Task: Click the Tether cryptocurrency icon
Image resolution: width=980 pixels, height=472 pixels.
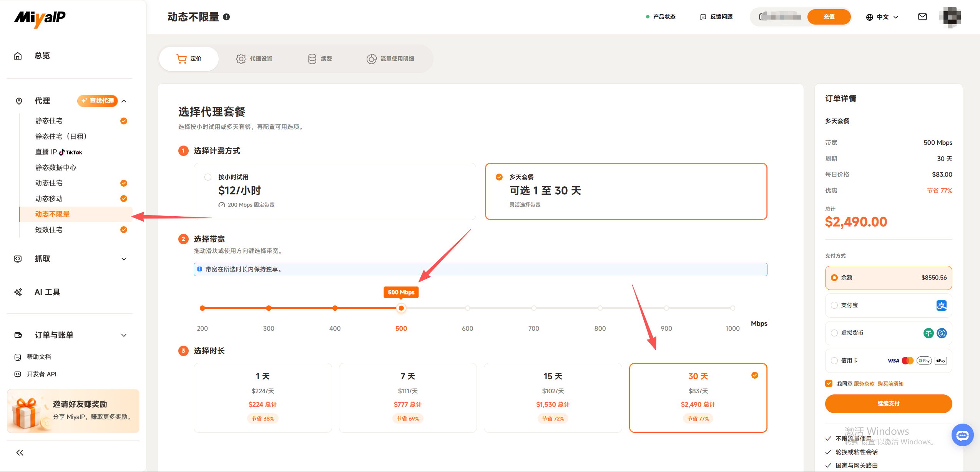Action: [929, 333]
